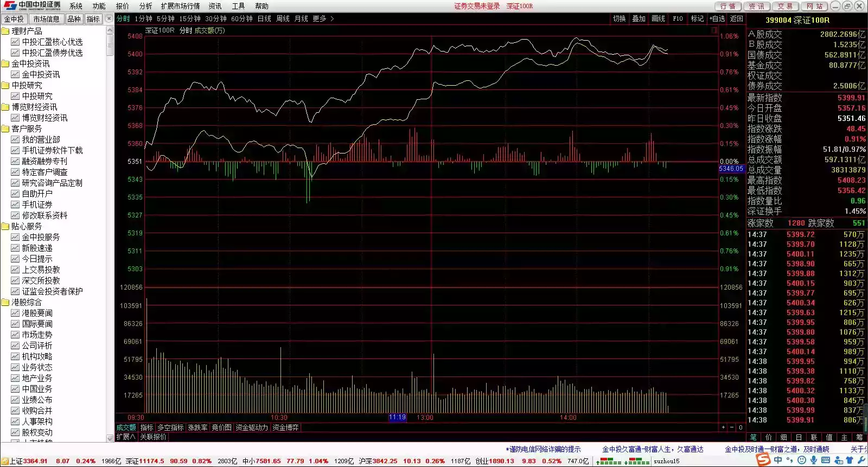Toggle the 画线 draw line tool
This screenshot has width=868, height=467.
(658, 19)
